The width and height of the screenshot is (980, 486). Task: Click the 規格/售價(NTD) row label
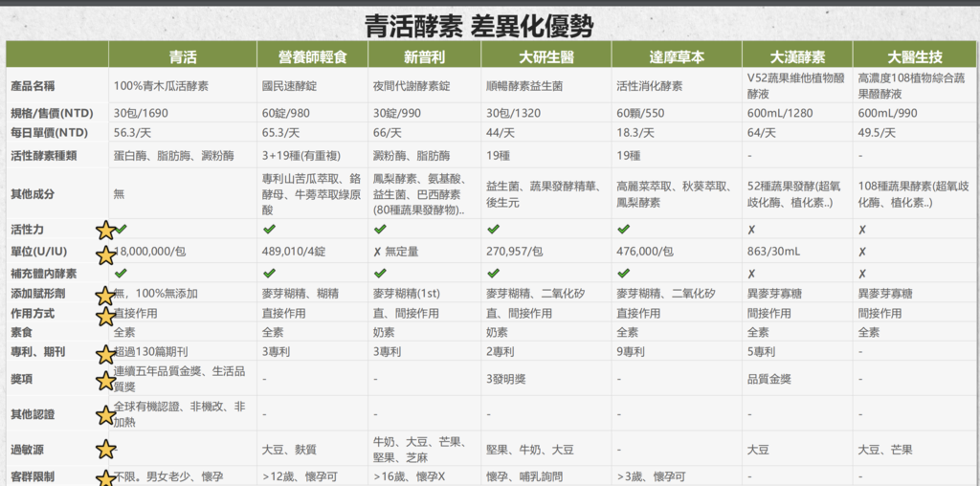pyautogui.click(x=52, y=114)
